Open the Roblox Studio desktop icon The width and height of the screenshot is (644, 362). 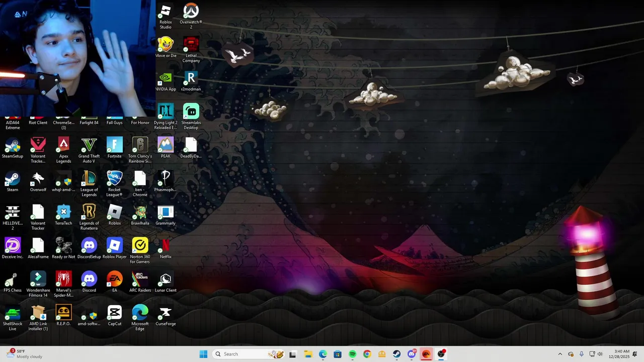pos(166,16)
